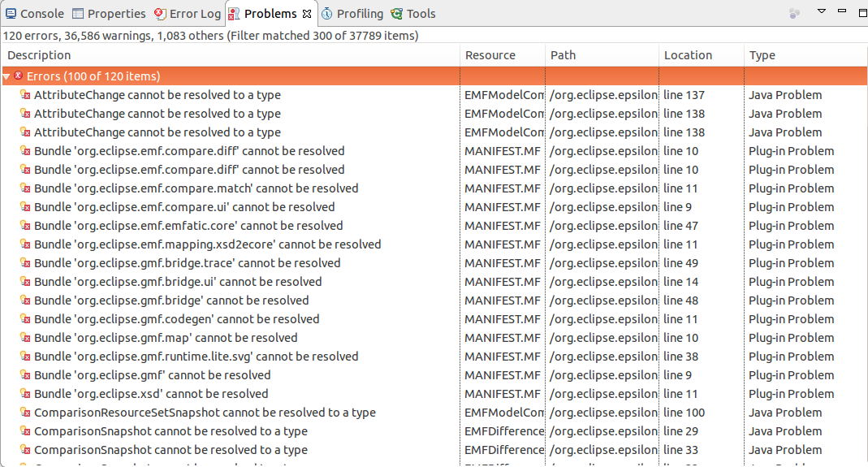The width and height of the screenshot is (868, 467).
Task: Sort by the Path column header
Action: click(x=602, y=55)
